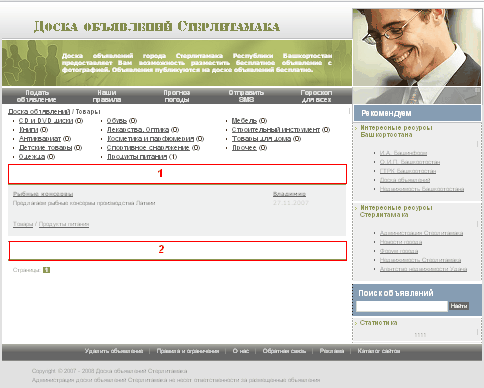This screenshot has height=388, width=484.
Task: Click the 'Новости города' sidebar link
Action: (401, 242)
